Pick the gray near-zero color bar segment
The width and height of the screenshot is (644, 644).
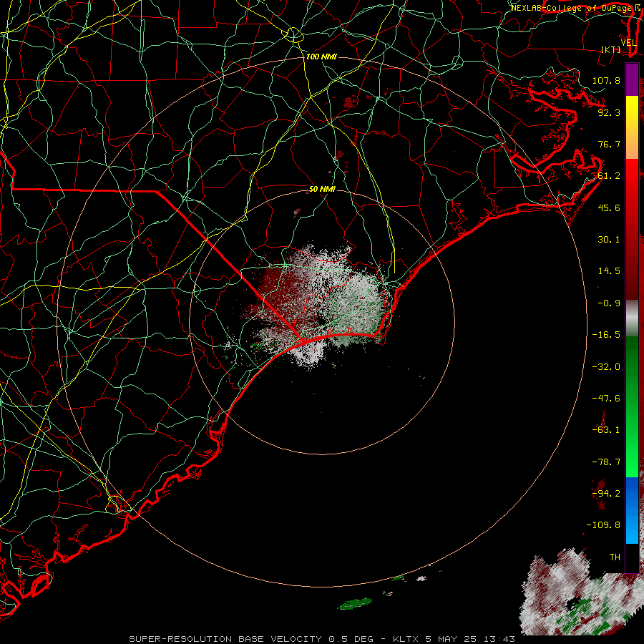pyautogui.click(x=632, y=318)
